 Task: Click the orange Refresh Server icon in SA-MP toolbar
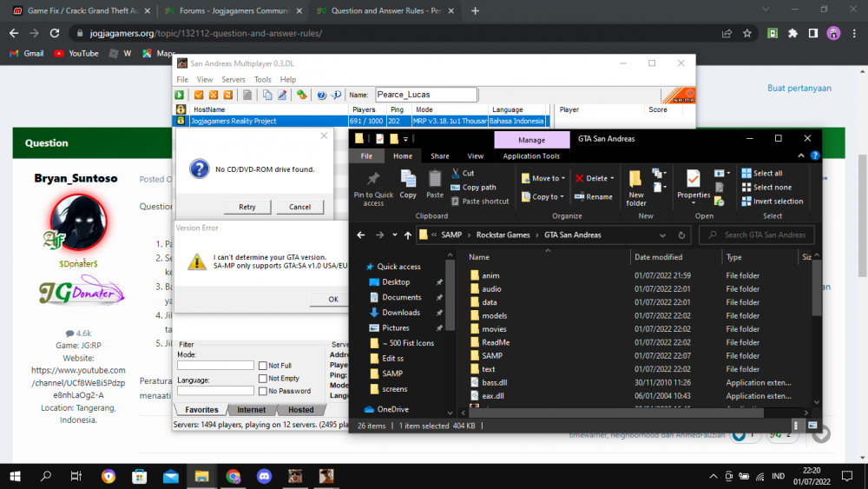227,95
